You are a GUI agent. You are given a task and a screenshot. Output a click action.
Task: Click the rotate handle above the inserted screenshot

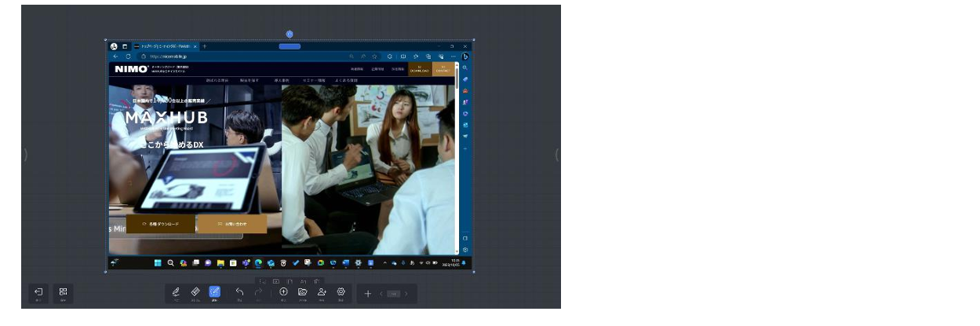click(x=290, y=34)
